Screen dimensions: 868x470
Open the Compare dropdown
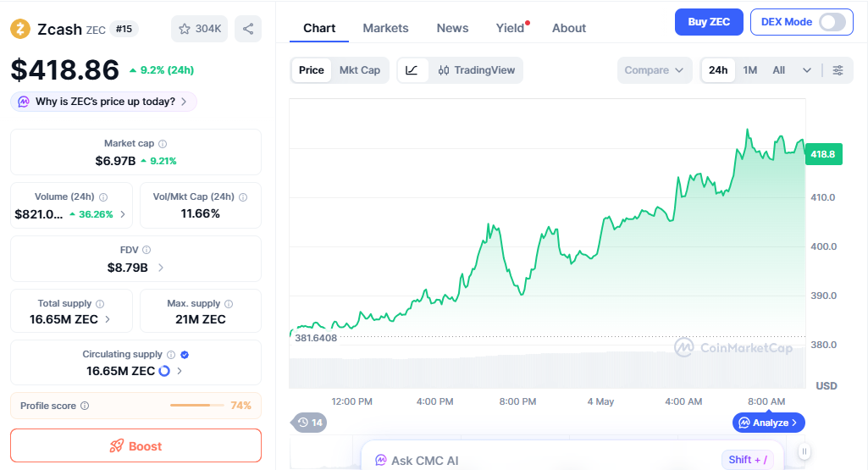coord(655,70)
